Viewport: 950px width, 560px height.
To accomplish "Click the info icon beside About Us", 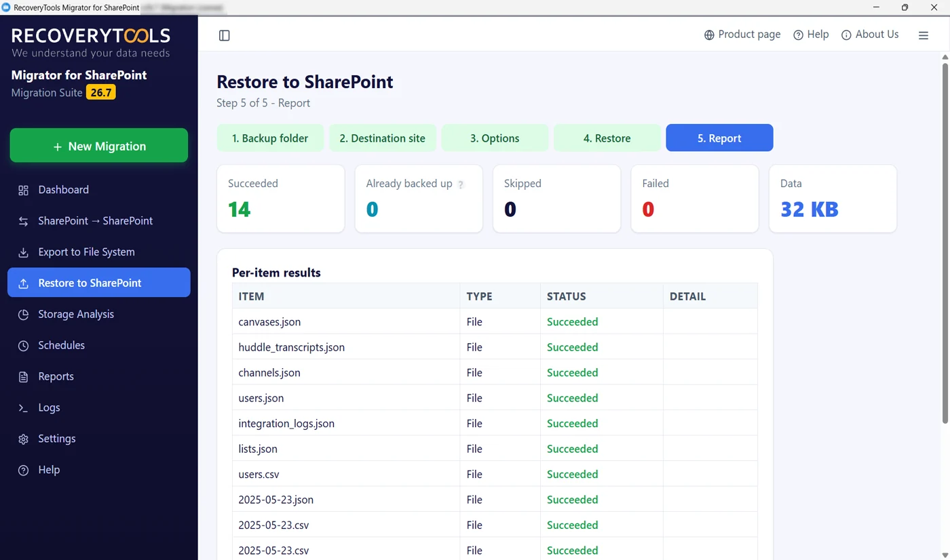I will click(846, 35).
